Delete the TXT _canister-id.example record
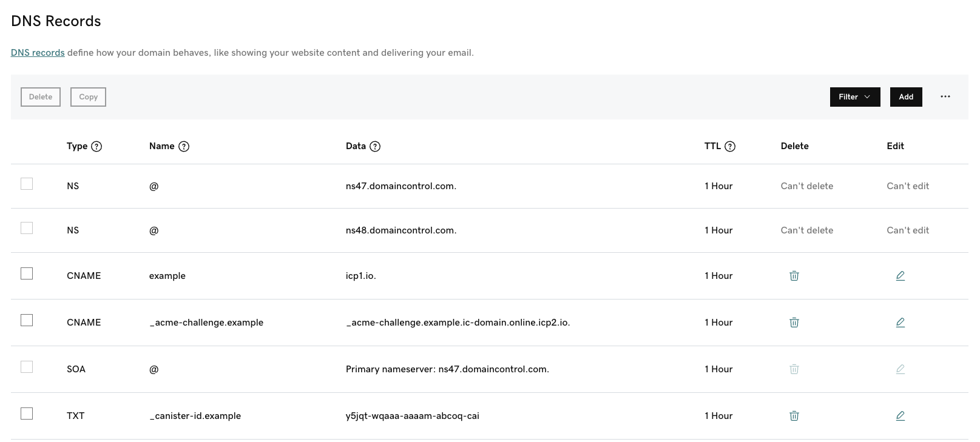This screenshot has width=980, height=442. (794, 416)
